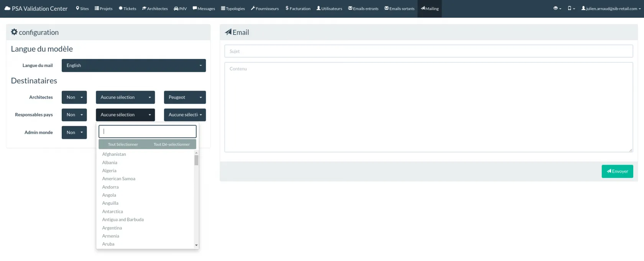Screen dimensions: 644x261
Task: Open the Sites page with pin icon
Action: [82, 8]
